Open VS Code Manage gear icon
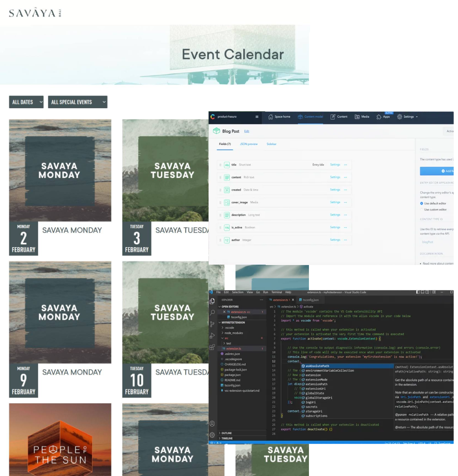The height and width of the screenshot is (476, 458). 212,435
